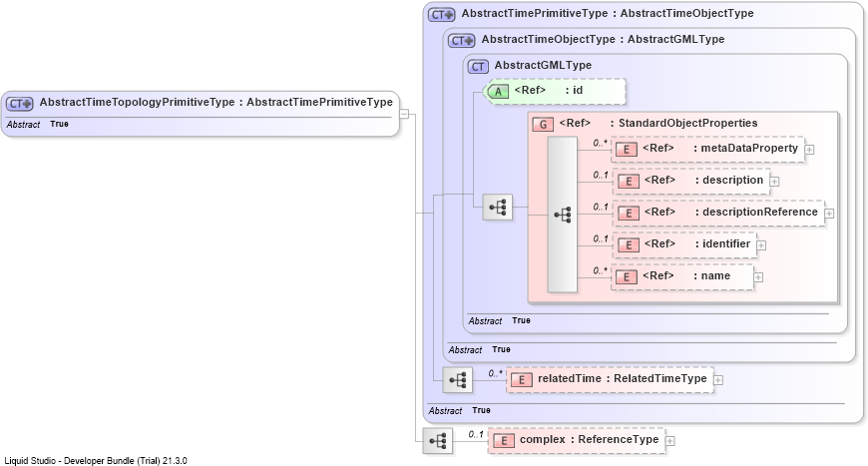The width and height of the screenshot is (868, 466).
Task: Click the E icon of name element
Action: click(627, 277)
